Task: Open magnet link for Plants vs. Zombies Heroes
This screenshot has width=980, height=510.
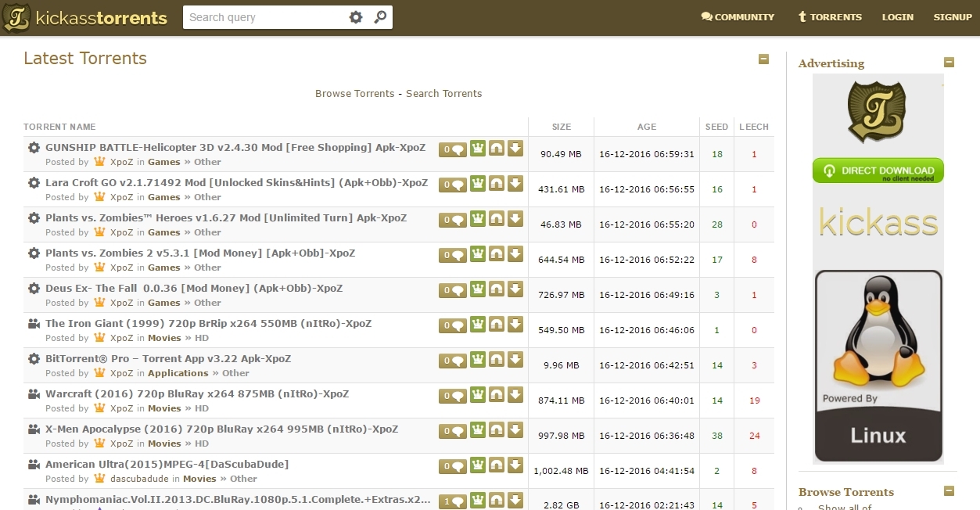Action: click(497, 219)
